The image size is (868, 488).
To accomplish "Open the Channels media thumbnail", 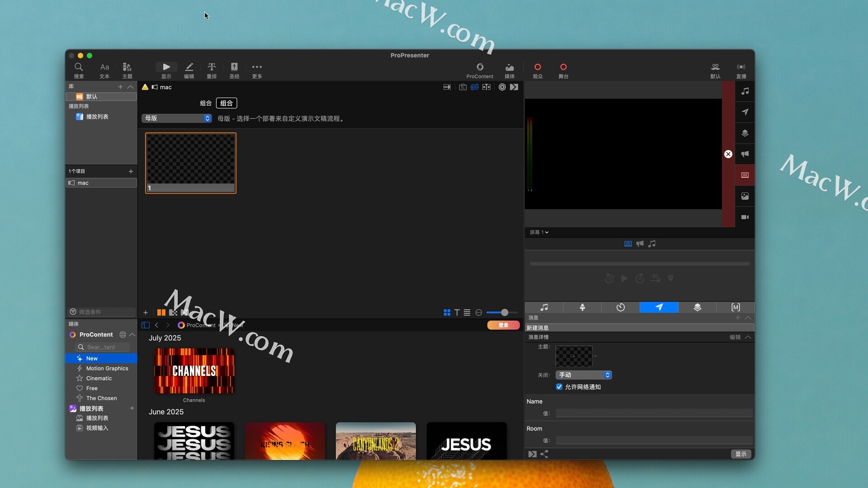I will pyautogui.click(x=194, y=371).
